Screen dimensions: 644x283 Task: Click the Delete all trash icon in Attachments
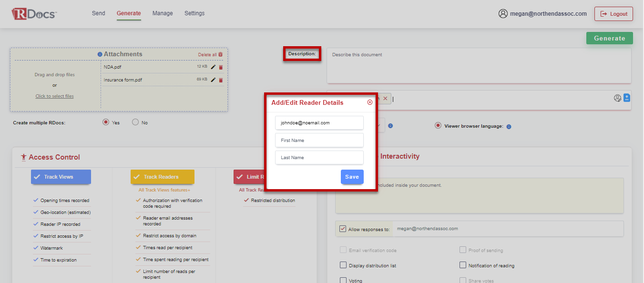pyautogui.click(x=221, y=54)
